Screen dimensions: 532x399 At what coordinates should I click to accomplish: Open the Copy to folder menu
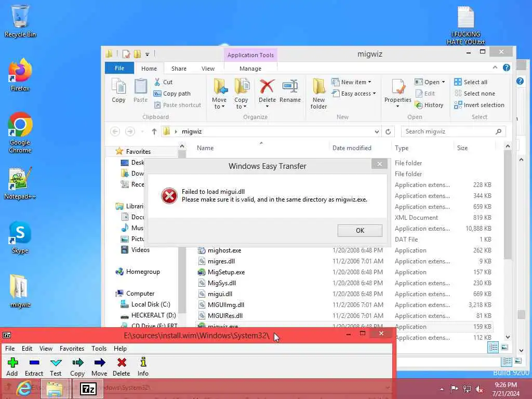[241, 94]
